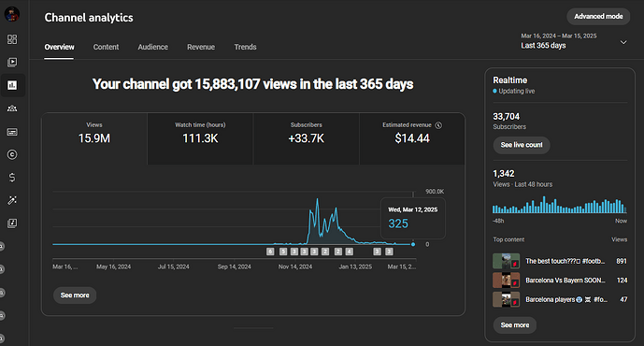Open the Content videos sidebar icon
The height and width of the screenshot is (346, 644).
click(12, 62)
